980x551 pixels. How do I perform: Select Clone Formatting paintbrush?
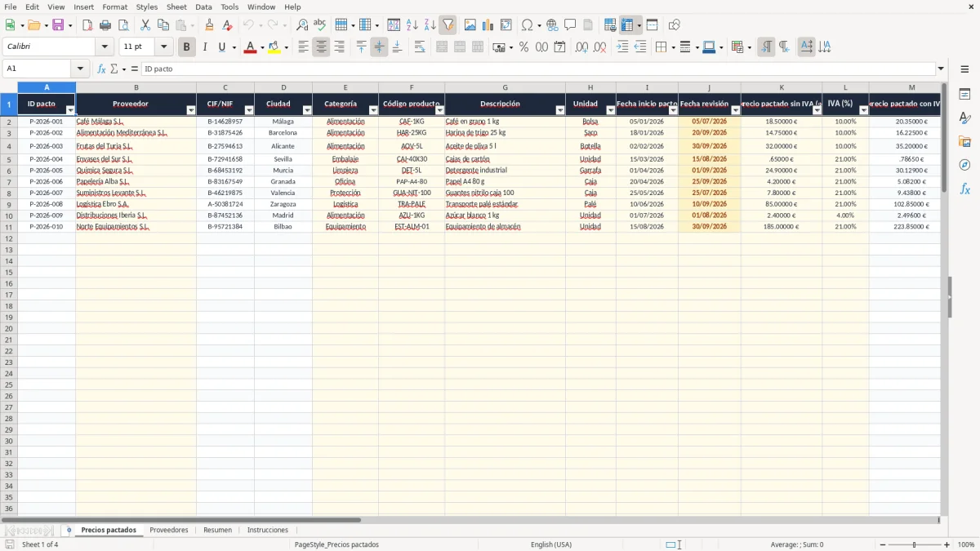point(210,25)
